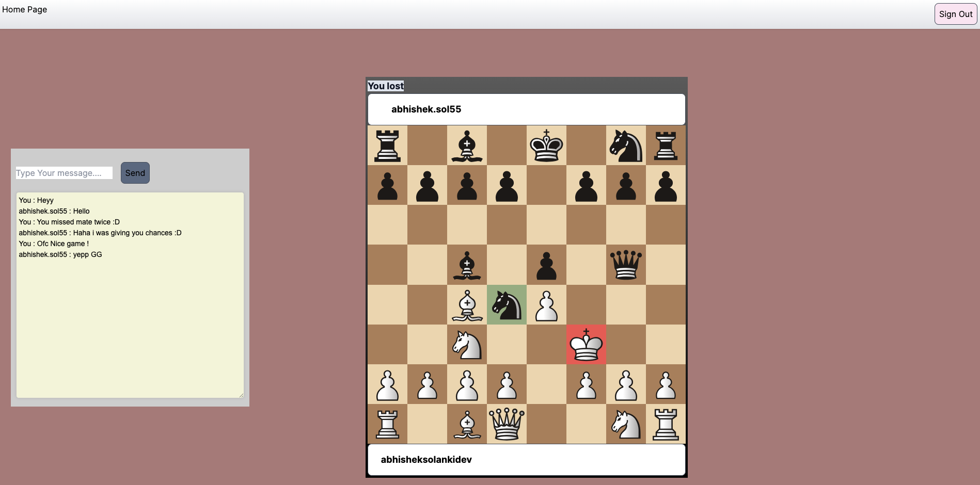This screenshot has height=485, width=980.
Task: Click message 'Haha i was giving you chances :D'
Action: (127, 233)
